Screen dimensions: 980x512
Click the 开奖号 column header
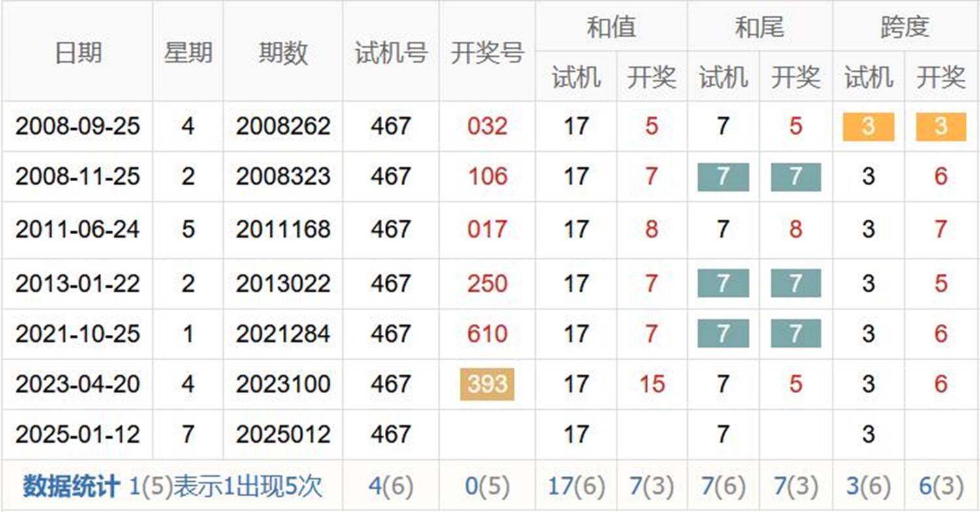pos(487,52)
